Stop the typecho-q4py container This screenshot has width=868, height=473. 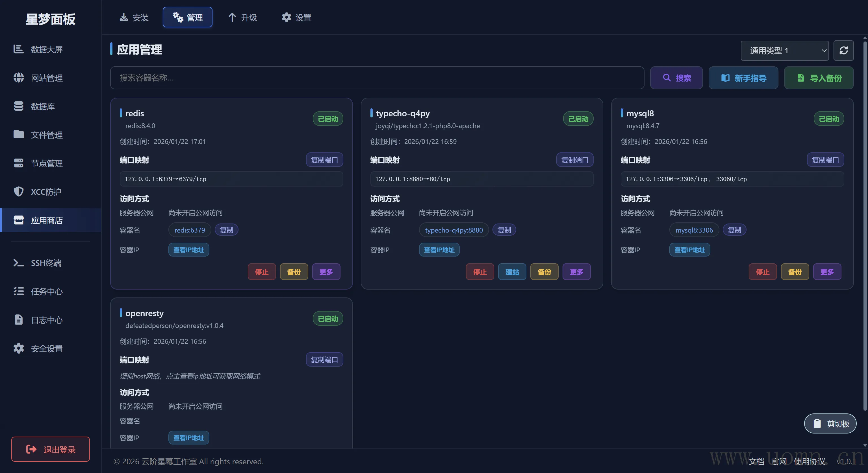tap(479, 272)
